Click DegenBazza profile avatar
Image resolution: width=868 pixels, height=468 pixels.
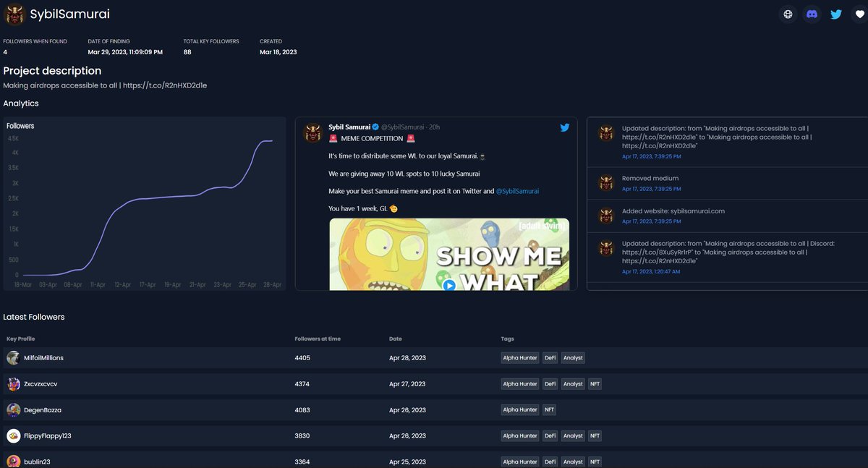(13, 410)
